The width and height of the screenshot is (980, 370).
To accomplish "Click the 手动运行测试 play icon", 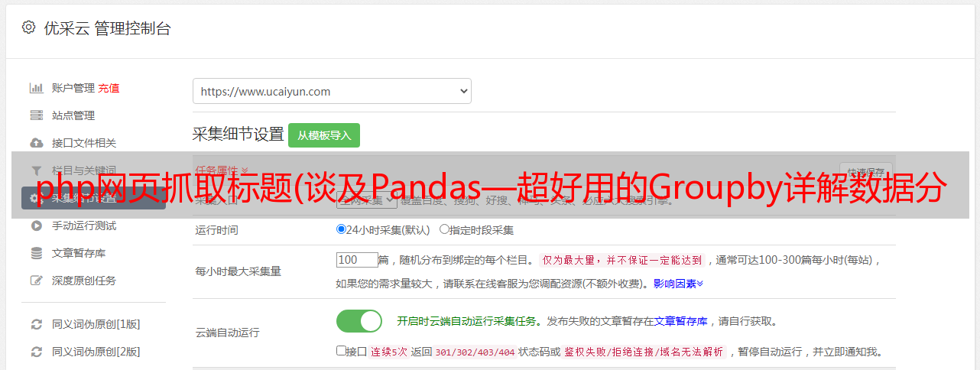I will point(36,226).
